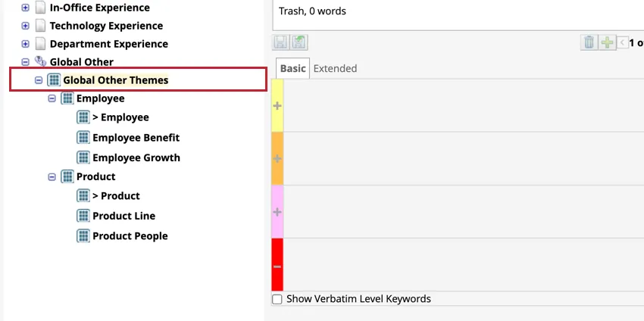
Task: Click the Technology Experience page icon
Action: point(41,26)
